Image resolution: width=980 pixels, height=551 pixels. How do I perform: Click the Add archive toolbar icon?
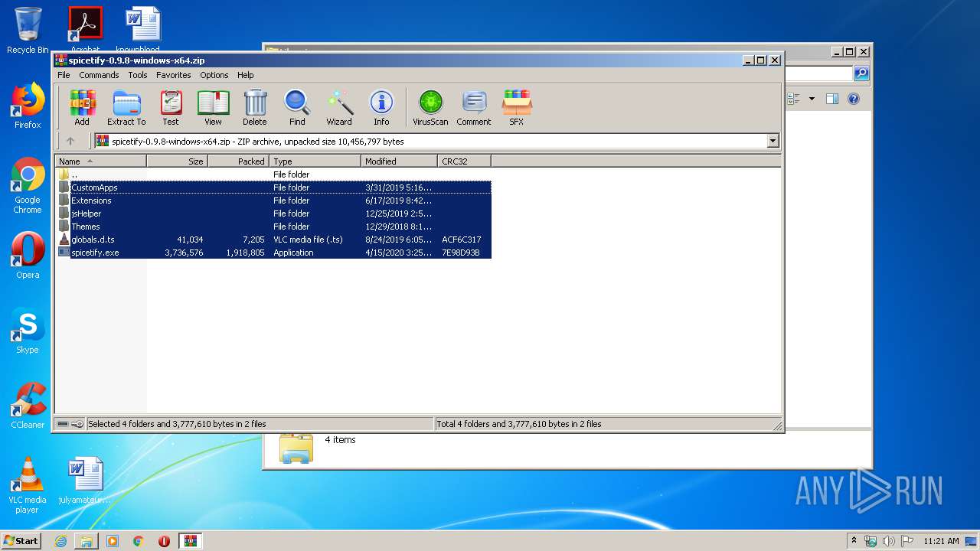click(82, 108)
